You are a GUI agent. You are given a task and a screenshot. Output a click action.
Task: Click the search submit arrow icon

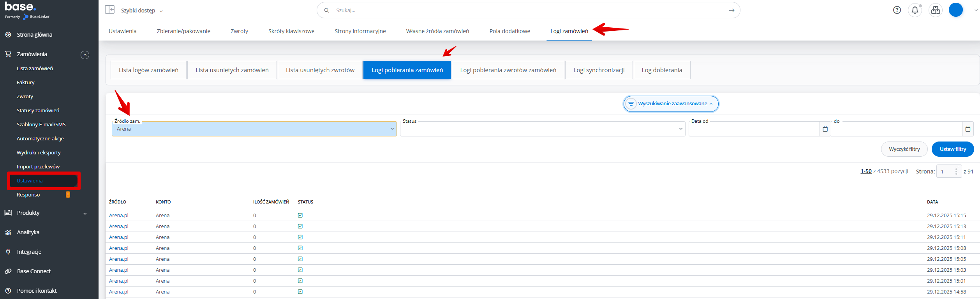(731, 11)
